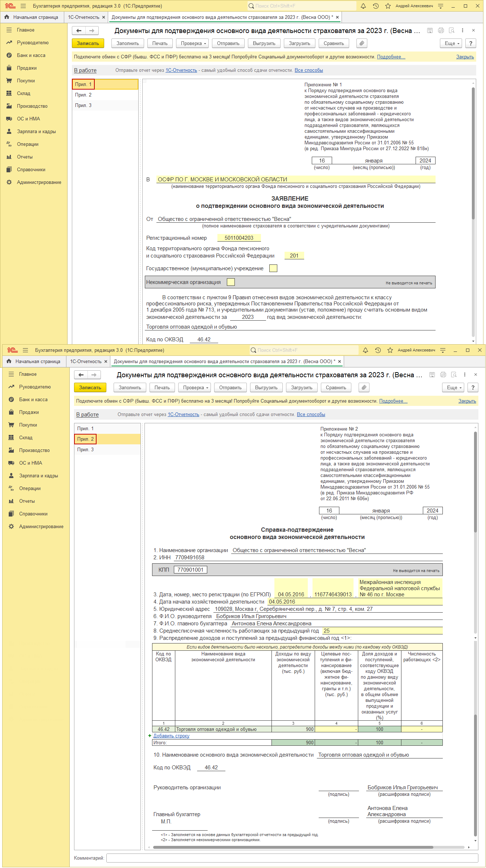
Task: Open panel settings arrow icon, bottom window titlebar
Action: [443, 350]
